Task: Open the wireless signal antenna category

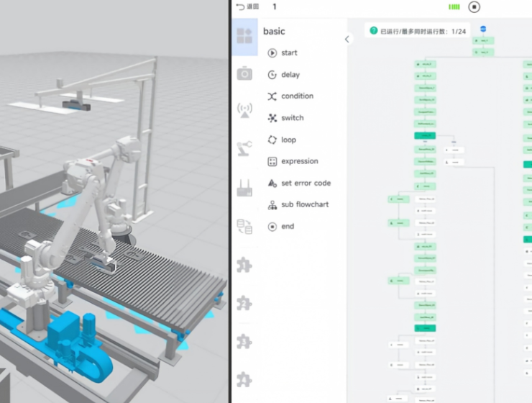Action: (244, 110)
